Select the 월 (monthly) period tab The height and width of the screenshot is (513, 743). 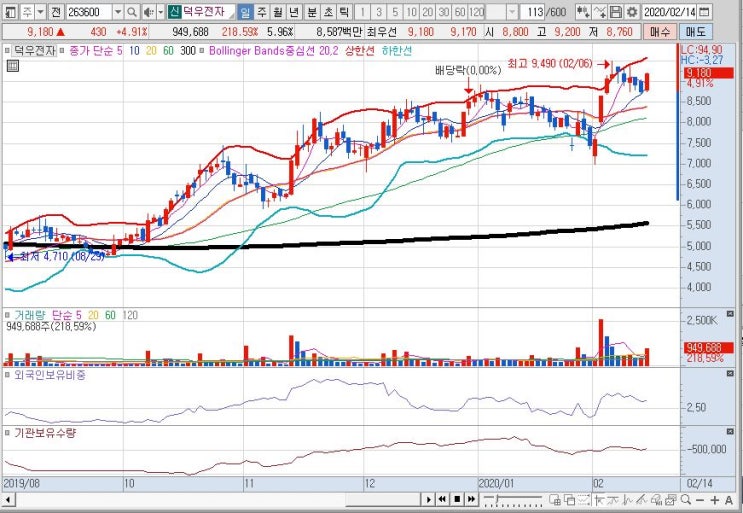[x=278, y=11]
